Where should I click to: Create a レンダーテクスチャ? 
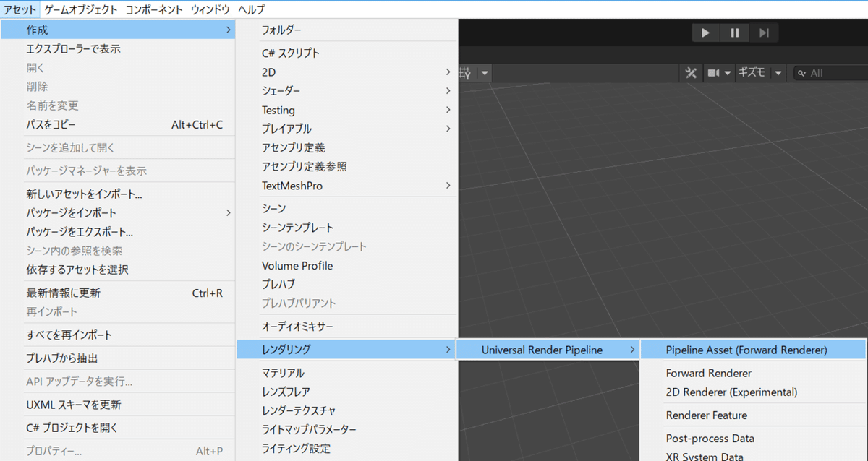pos(347,410)
